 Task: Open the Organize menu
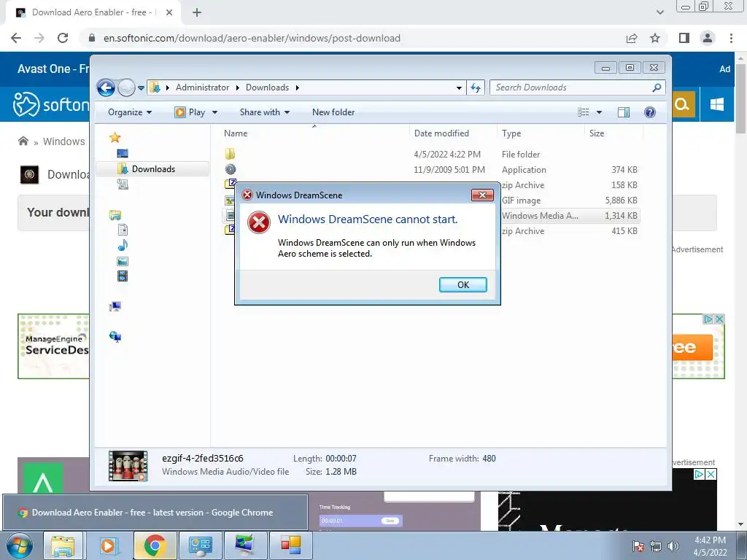130,112
